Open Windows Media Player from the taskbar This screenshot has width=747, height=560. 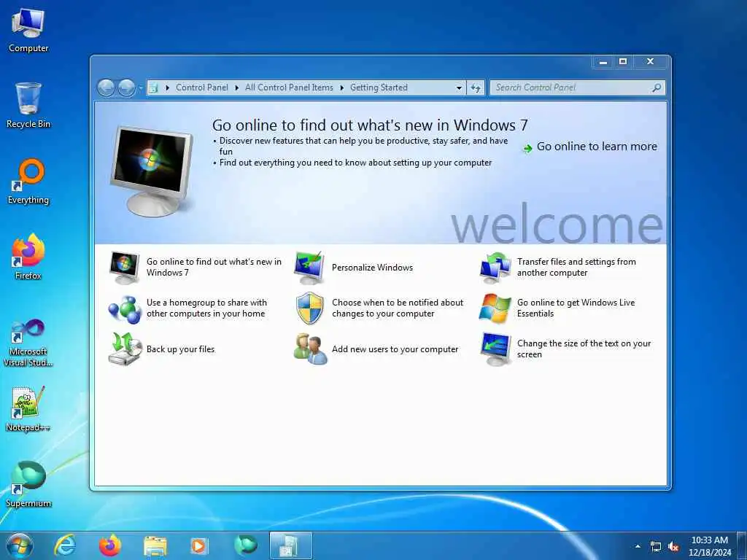pyautogui.click(x=199, y=545)
